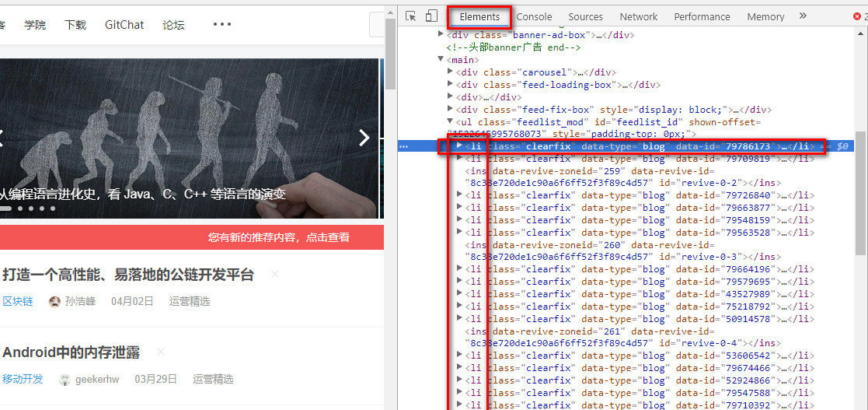Click the DevTools Elements panel scrollbar
Screen dimensions: 868x410
860,194
